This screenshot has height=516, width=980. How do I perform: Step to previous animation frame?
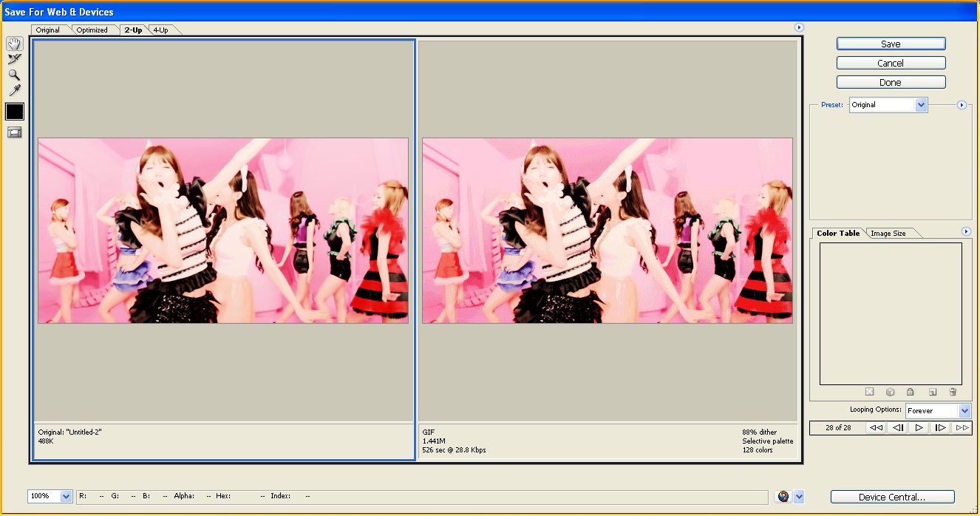tap(897, 427)
